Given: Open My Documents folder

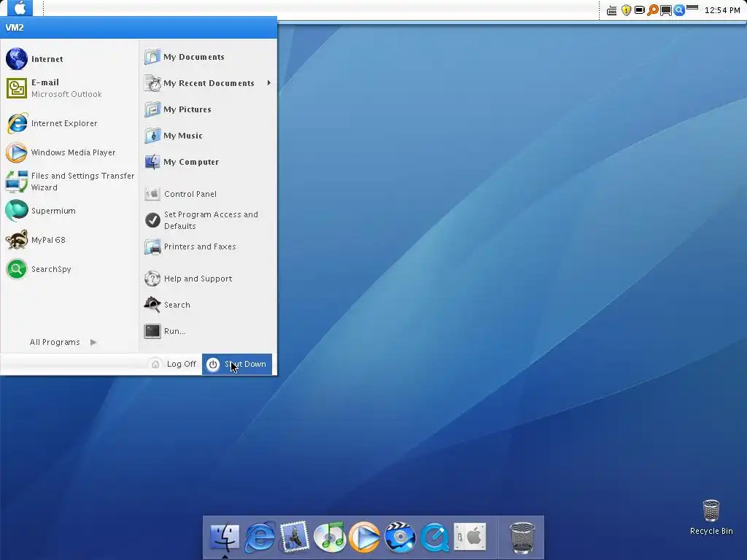Looking at the screenshot, I should (x=208, y=57).
